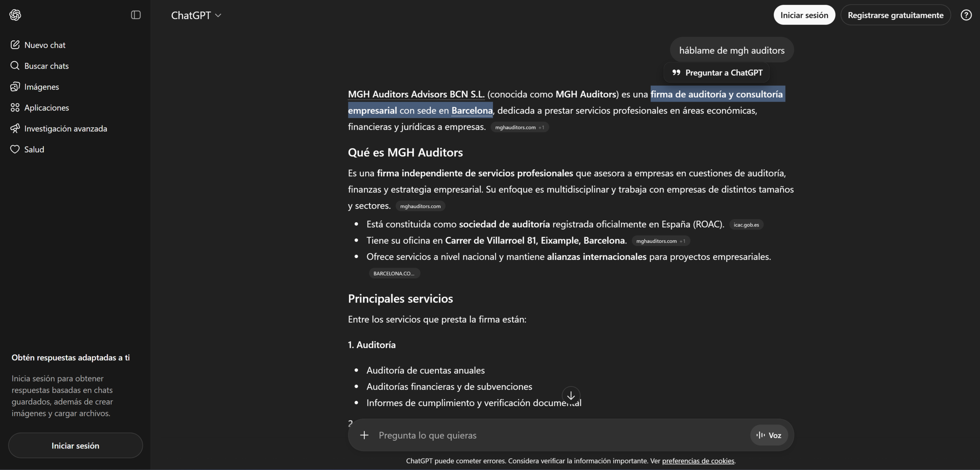Open the Imágenes section

pyautogui.click(x=41, y=86)
